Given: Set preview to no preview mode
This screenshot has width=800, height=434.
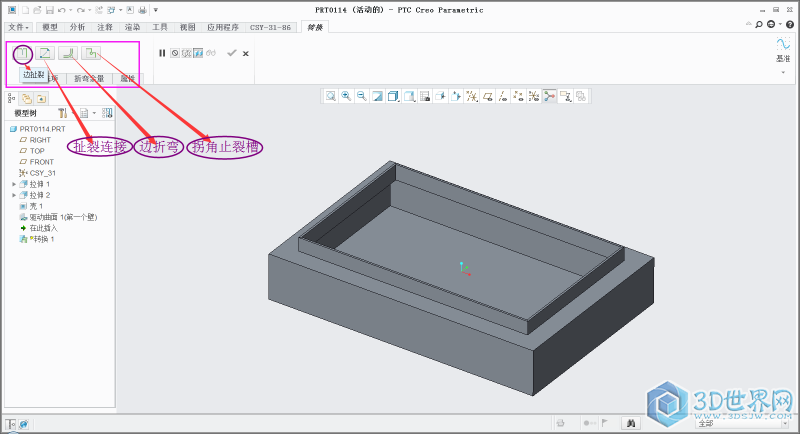Looking at the screenshot, I should point(175,53).
